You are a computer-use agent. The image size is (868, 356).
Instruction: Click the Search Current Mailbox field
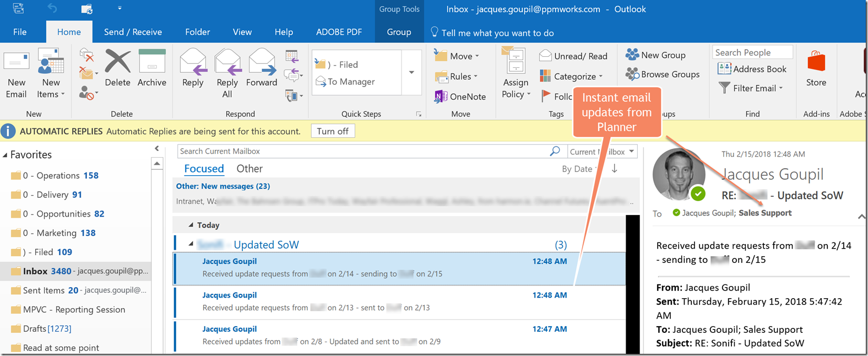click(362, 151)
